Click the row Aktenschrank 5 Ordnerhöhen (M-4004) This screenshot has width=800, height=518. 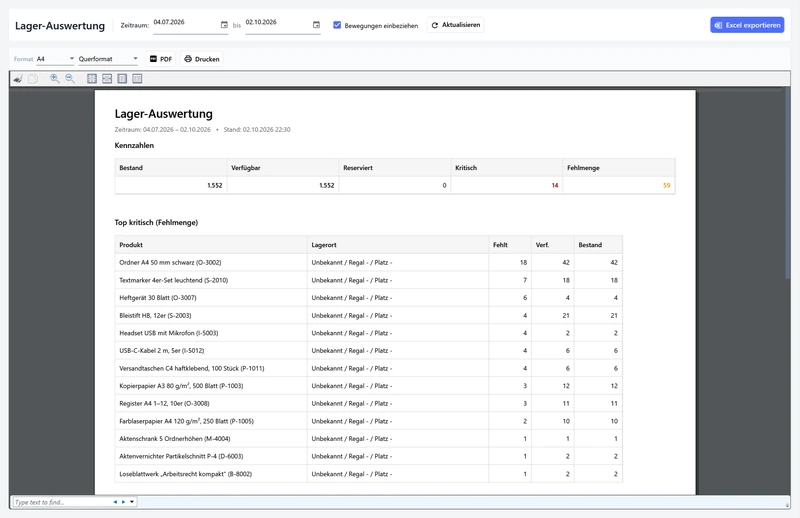(368, 438)
